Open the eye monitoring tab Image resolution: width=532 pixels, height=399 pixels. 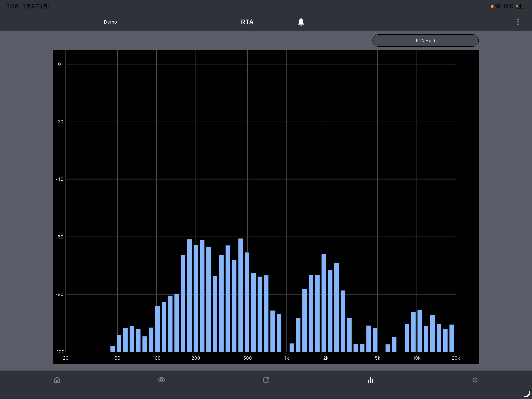pos(161,380)
